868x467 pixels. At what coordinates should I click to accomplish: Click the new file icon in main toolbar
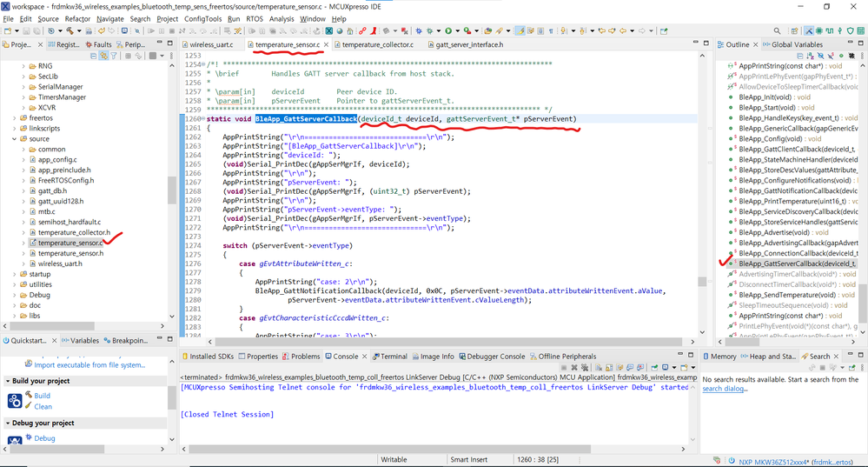coord(8,30)
